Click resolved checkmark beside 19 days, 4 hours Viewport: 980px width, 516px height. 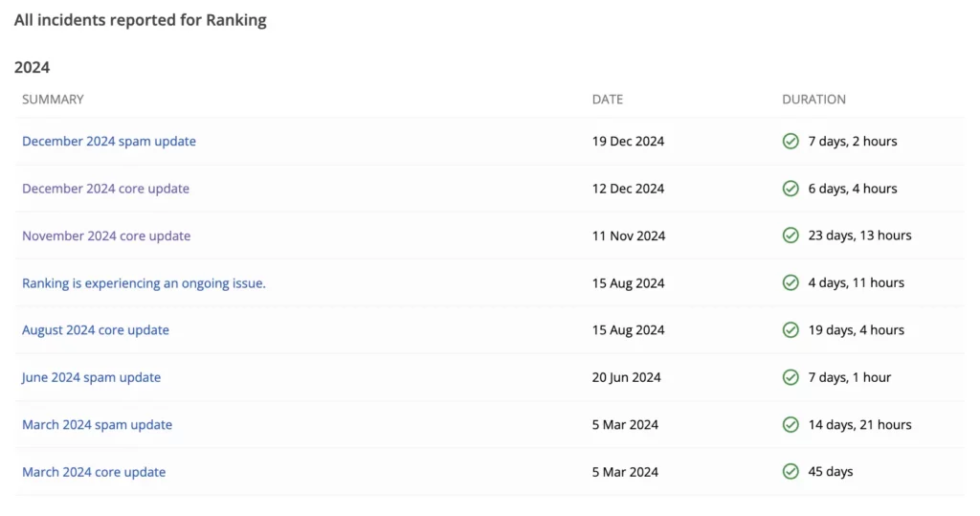(791, 329)
